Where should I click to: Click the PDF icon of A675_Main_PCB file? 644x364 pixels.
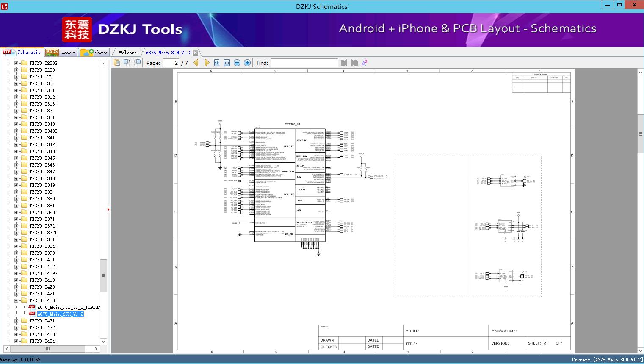[32, 307]
